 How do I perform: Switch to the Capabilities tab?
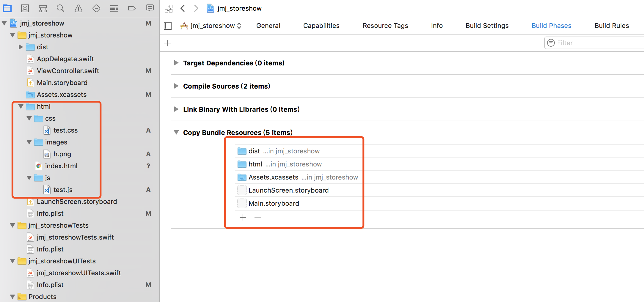[321, 26]
